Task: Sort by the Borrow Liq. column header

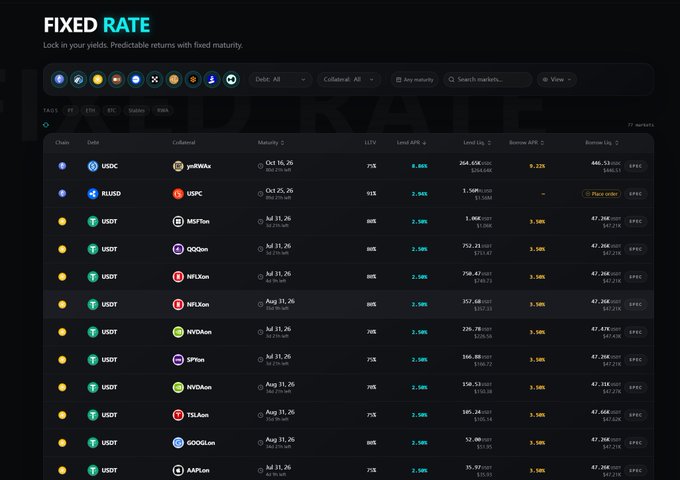Action: [x=602, y=143]
